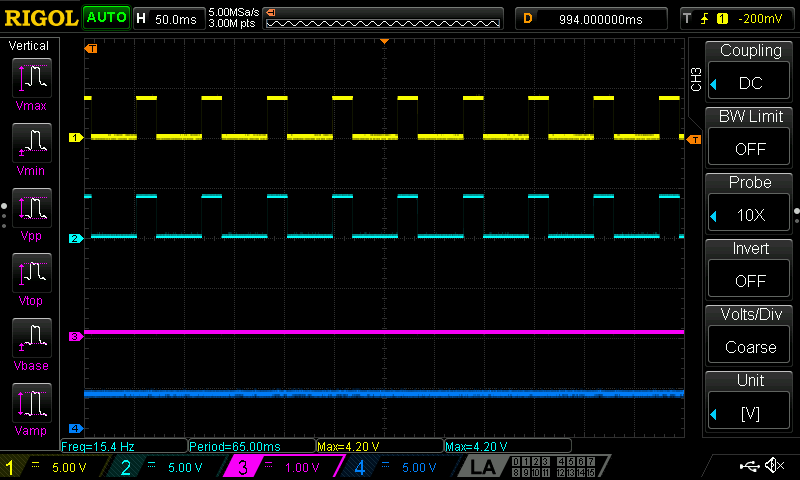Click the blue channel 4 noisy trace

pyautogui.click(x=384, y=393)
